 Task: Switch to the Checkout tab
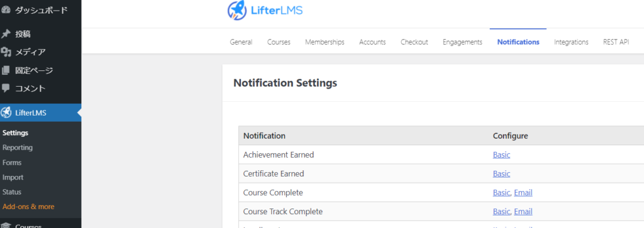(414, 42)
